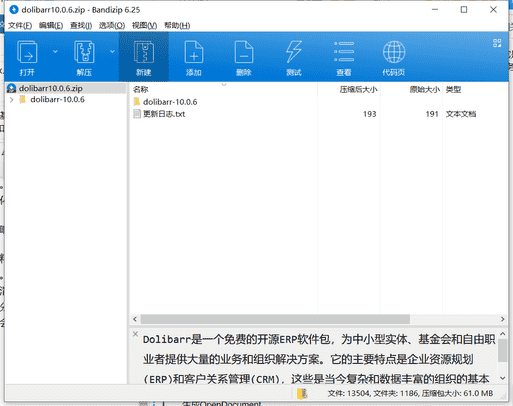The height and width of the screenshot is (406, 513).
Task: Sort by 类型 column header
Action: (453, 89)
